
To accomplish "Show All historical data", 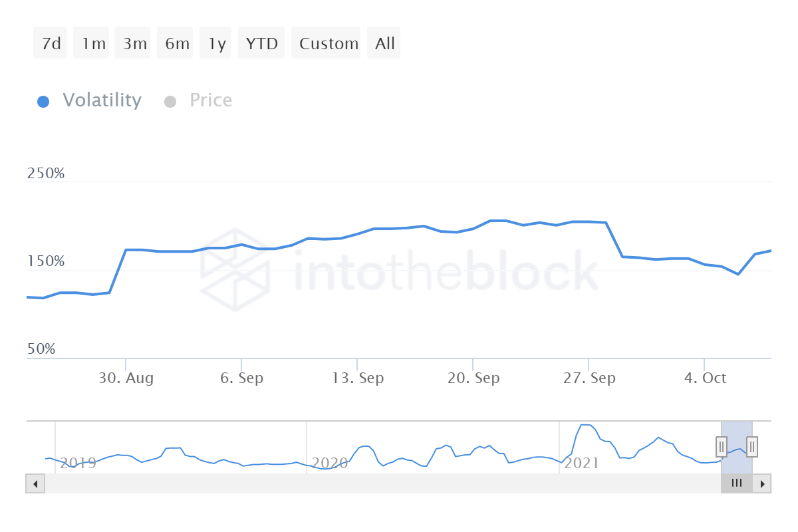I will pos(384,44).
